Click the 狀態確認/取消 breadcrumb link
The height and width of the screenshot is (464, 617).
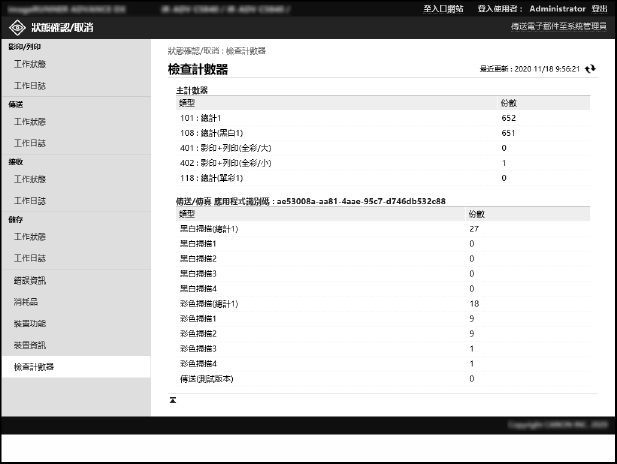[x=194, y=49]
